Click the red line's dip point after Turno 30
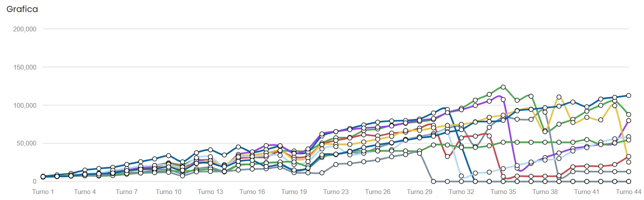 click(447, 156)
